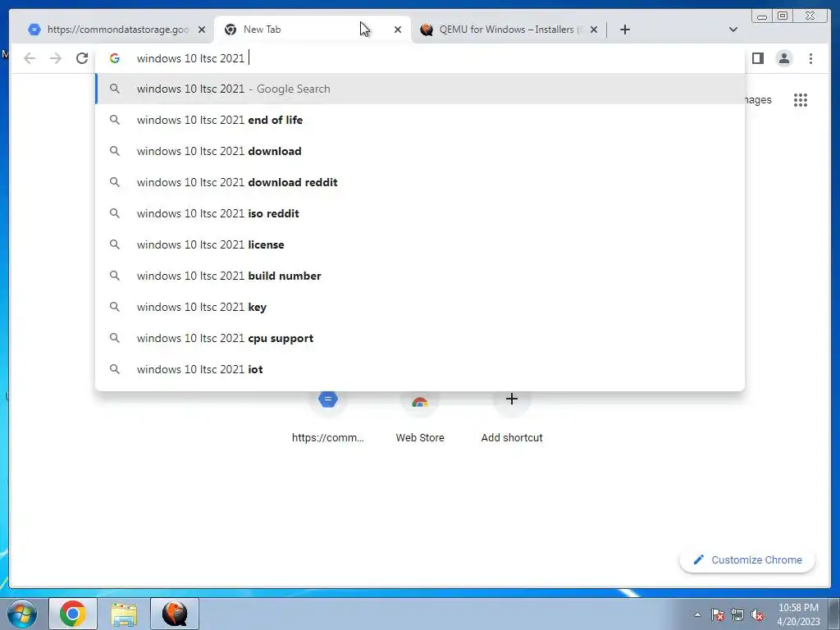The image size is (840, 630).
Task: Click the muted volume tray icon
Action: 757,614
